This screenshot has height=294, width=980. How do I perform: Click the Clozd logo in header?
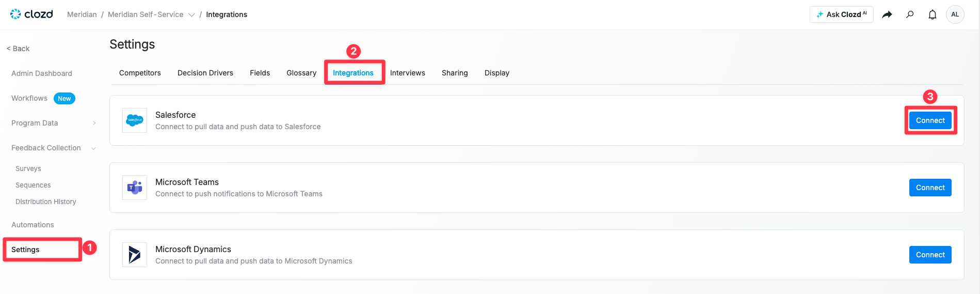[31, 14]
